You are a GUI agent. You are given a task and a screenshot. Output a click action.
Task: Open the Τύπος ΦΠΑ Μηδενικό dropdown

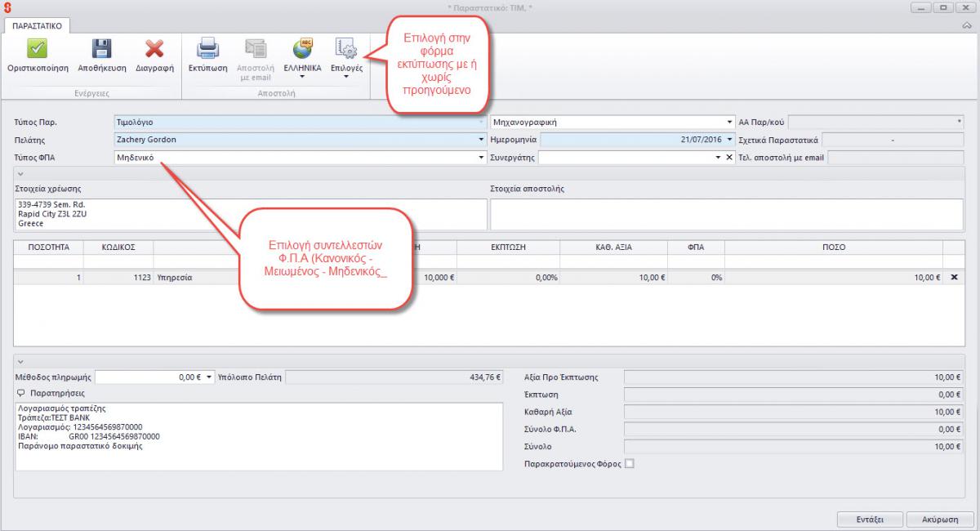tap(481, 157)
